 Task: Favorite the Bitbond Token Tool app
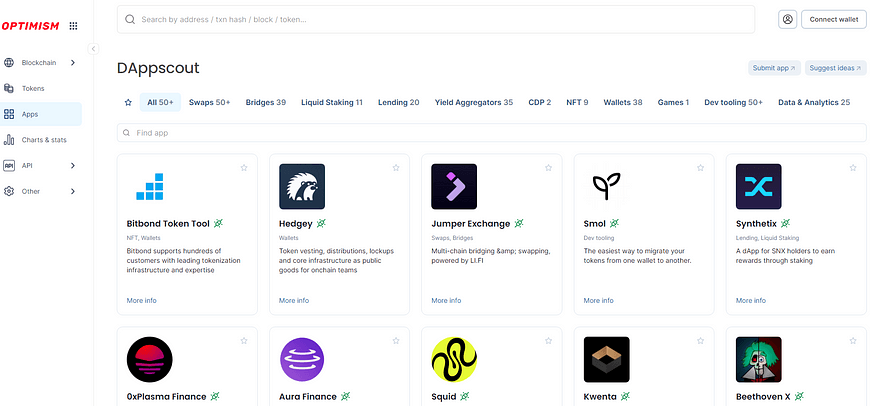[244, 168]
